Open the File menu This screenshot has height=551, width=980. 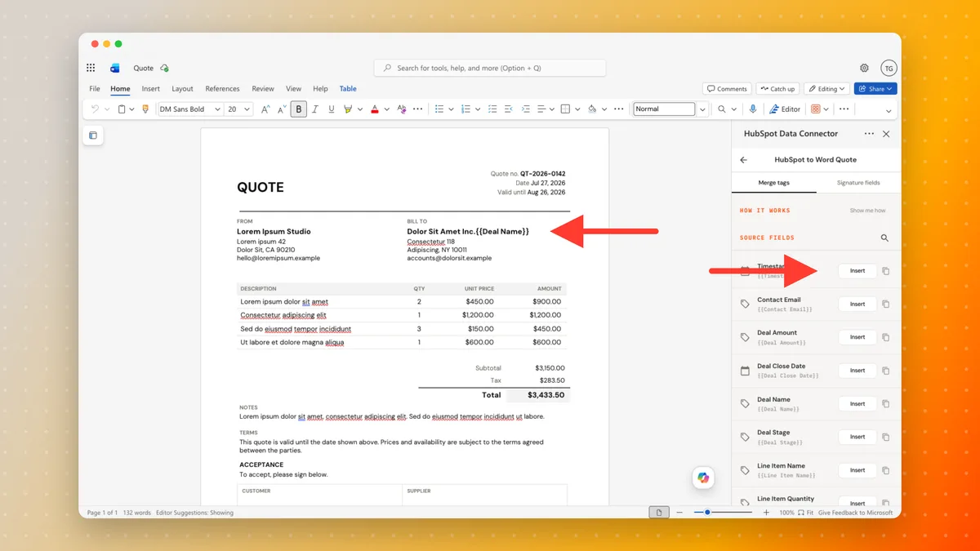click(x=95, y=89)
